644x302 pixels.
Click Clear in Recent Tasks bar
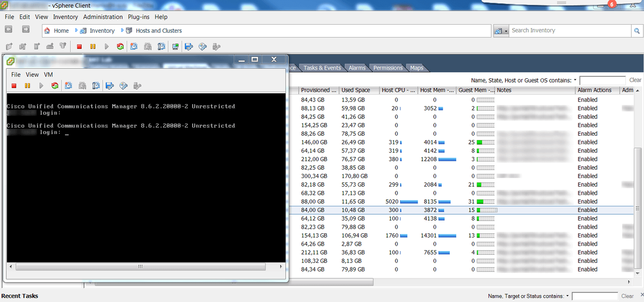627,296
